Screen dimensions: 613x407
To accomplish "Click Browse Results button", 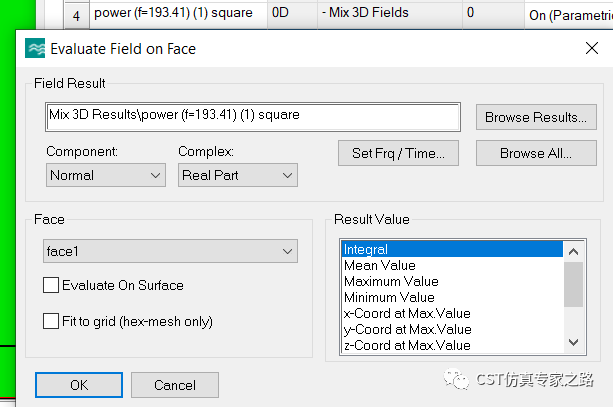I will click(536, 117).
